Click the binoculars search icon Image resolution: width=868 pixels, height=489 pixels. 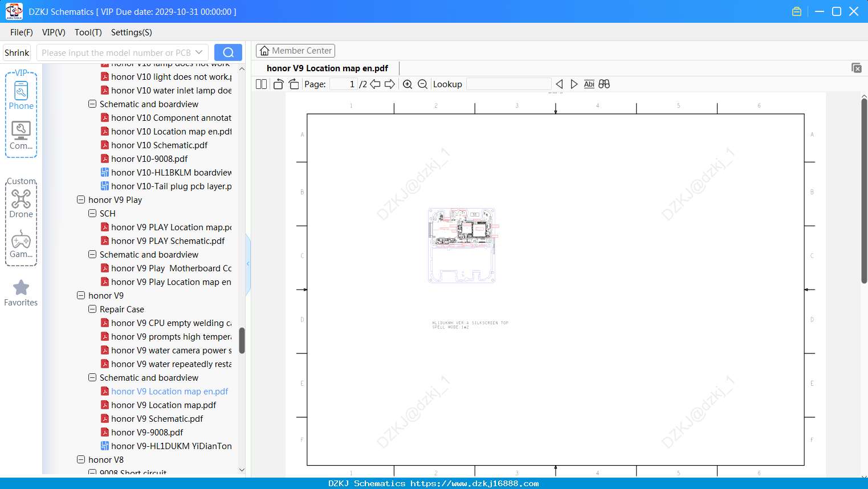click(604, 84)
